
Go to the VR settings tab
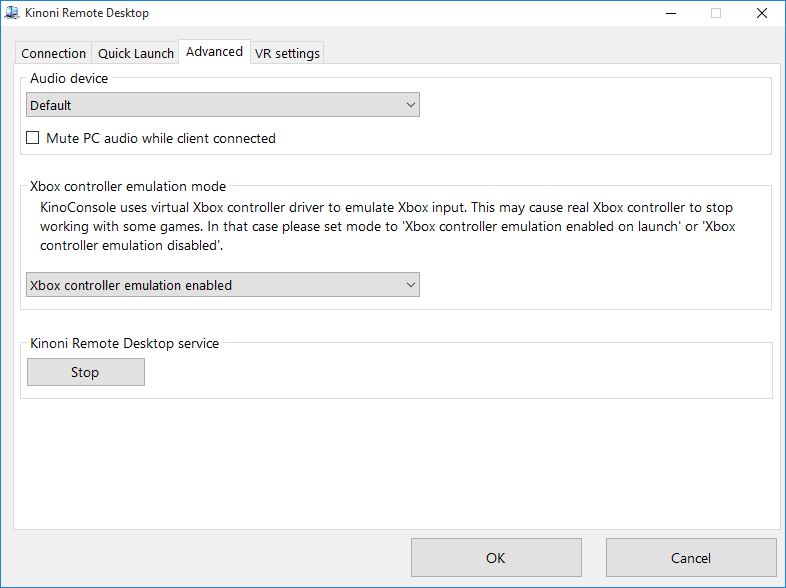tap(287, 53)
